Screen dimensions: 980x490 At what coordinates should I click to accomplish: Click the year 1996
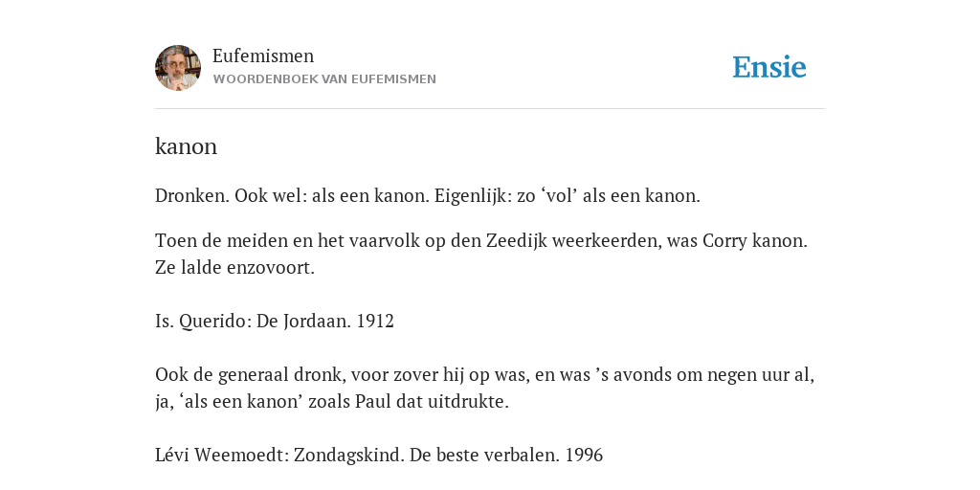tap(585, 455)
